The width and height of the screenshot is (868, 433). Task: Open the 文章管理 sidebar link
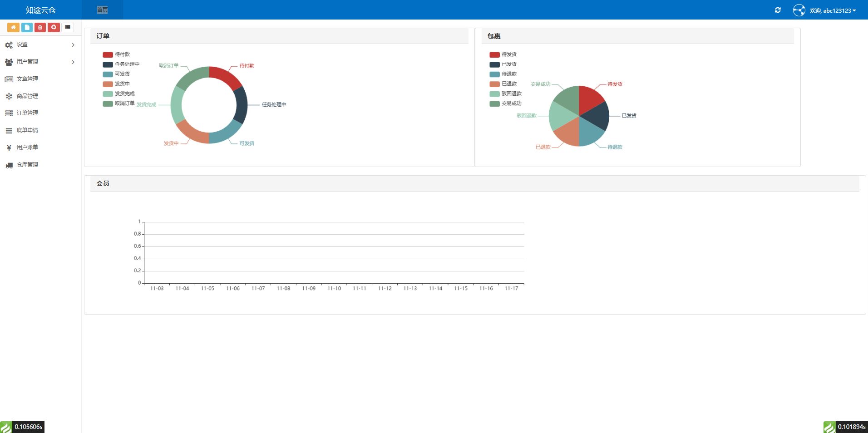click(x=27, y=79)
